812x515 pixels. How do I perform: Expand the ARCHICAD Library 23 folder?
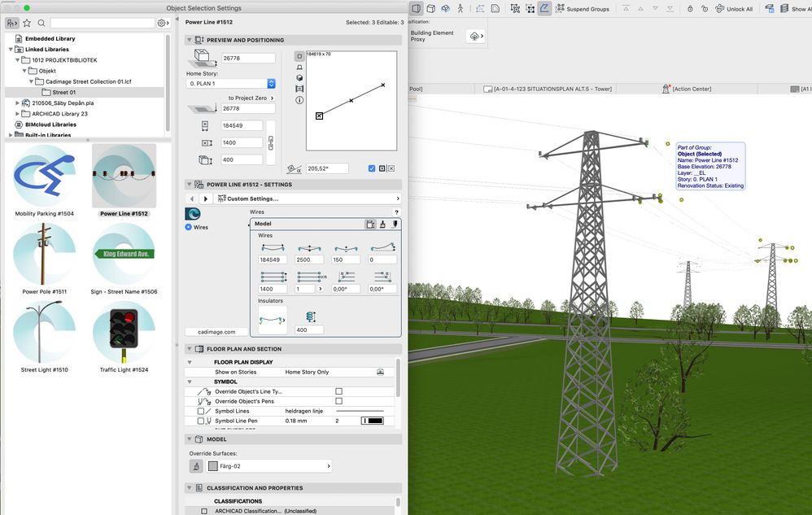(15, 114)
